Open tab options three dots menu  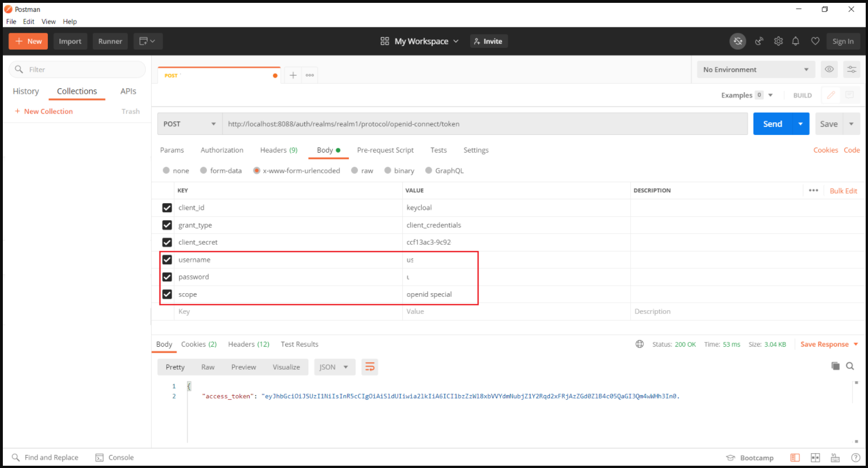click(309, 75)
